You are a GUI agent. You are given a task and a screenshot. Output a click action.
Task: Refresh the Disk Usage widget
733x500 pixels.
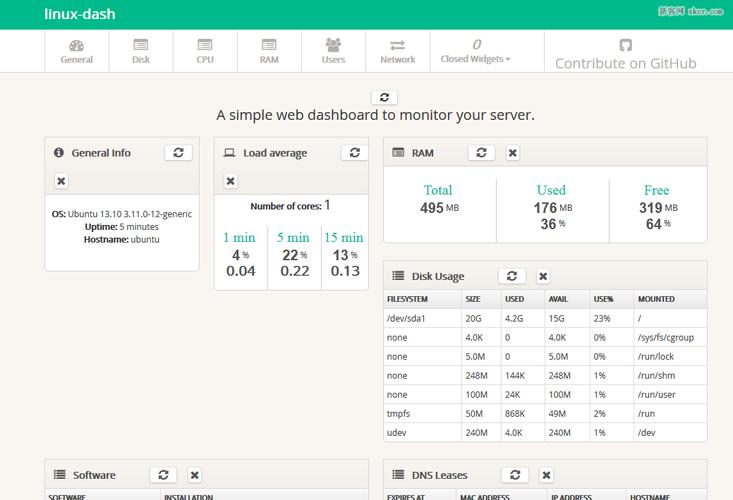[512, 276]
